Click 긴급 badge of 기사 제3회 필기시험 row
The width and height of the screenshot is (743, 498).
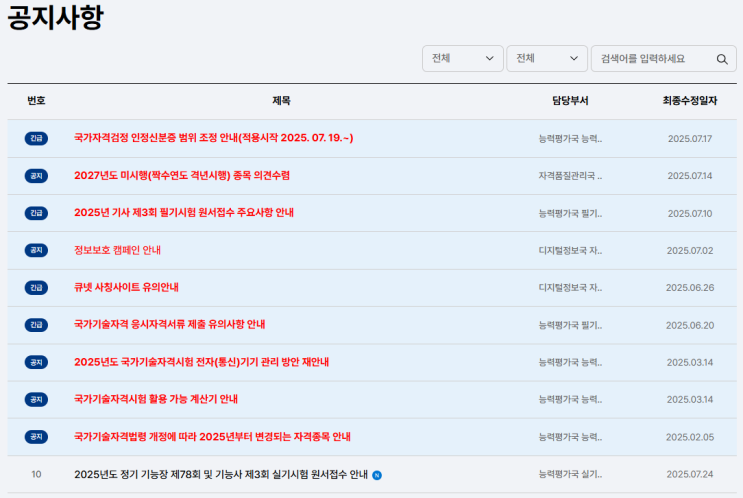36,213
